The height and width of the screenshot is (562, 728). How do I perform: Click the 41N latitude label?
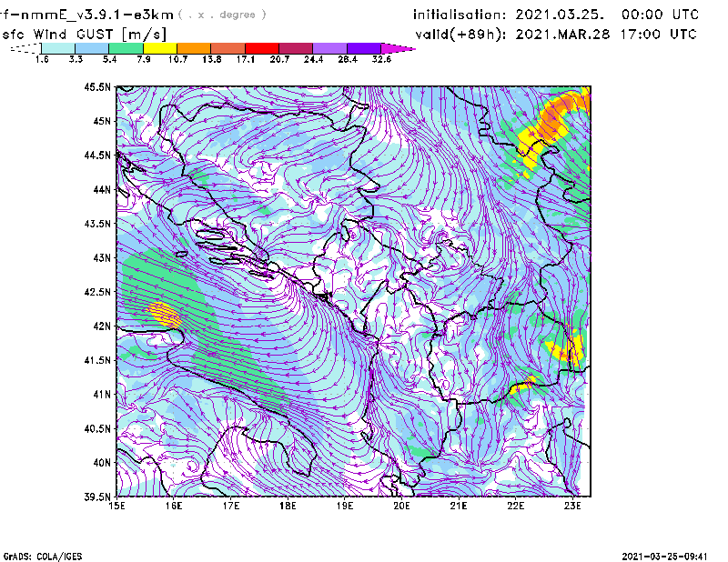point(102,395)
